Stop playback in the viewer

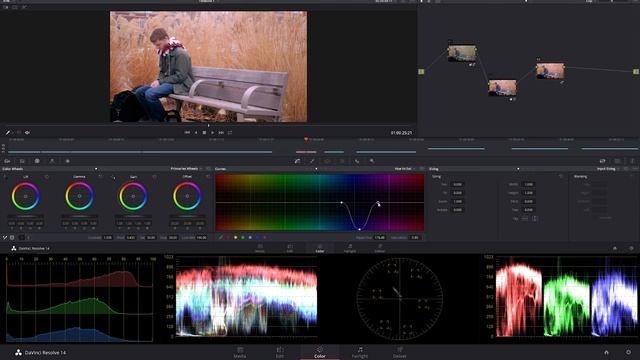point(204,133)
